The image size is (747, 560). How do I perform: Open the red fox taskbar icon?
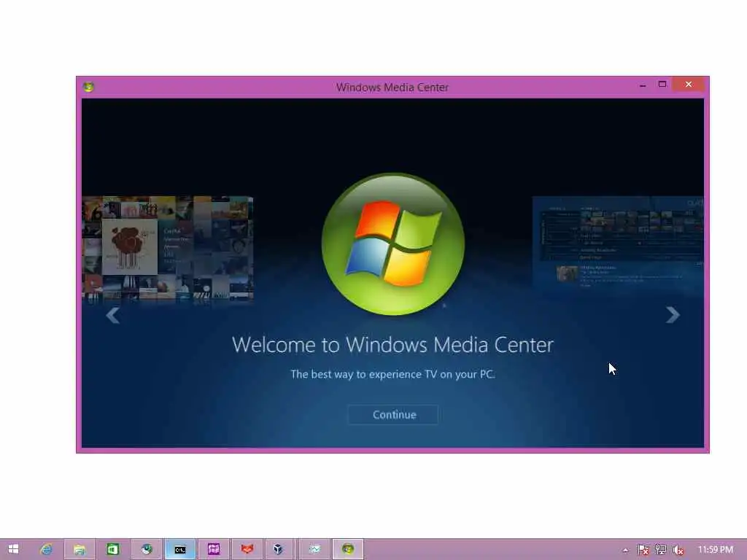(247, 549)
